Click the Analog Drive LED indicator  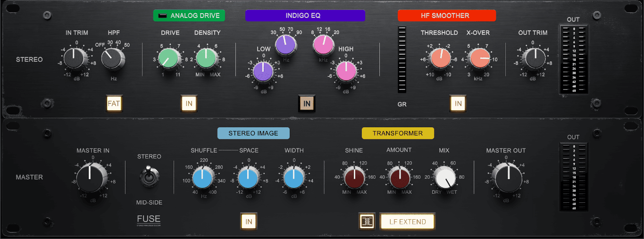click(x=163, y=16)
